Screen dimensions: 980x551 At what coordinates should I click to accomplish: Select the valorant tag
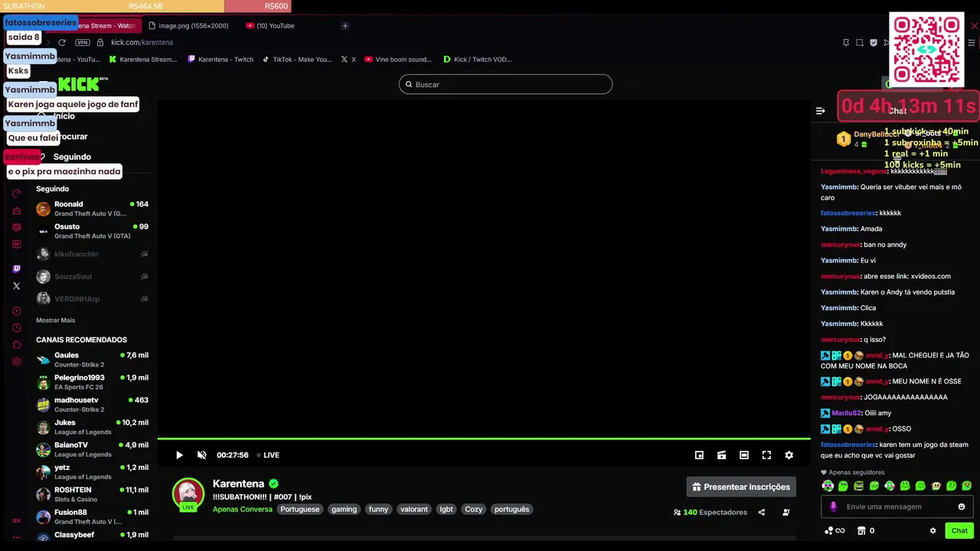click(413, 510)
